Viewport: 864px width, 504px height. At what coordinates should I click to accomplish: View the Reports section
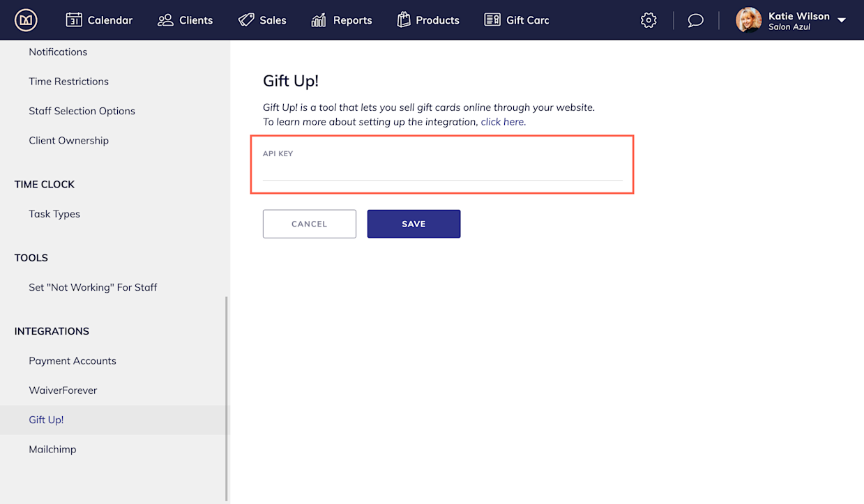pyautogui.click(x=341, y=20)
